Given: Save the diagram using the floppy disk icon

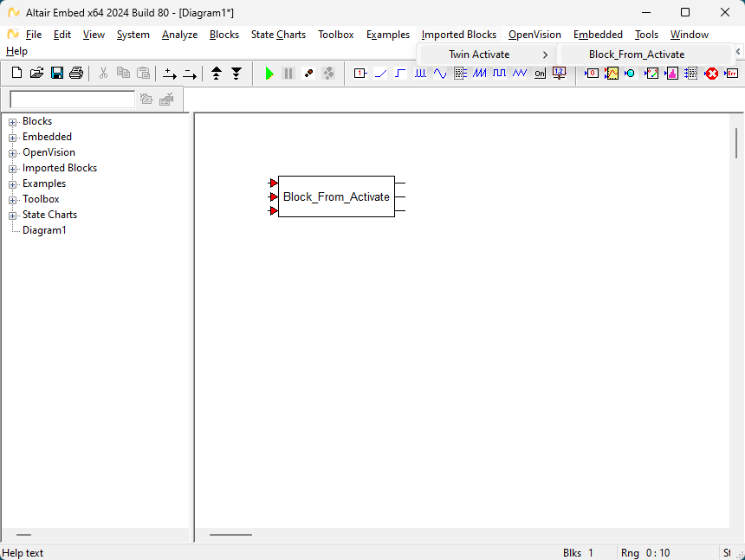Looking at the screenshot, I should coord(57,74).
